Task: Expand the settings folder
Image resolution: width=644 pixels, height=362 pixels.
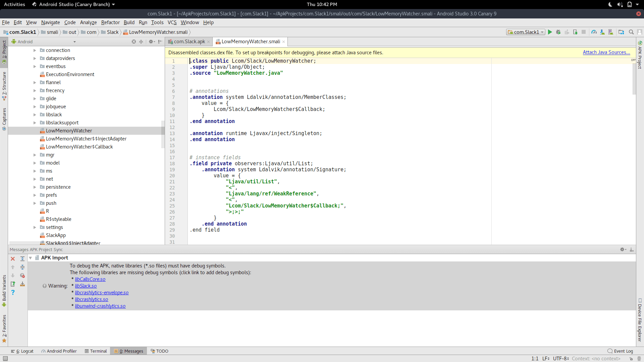Action: tap(35, 227)
